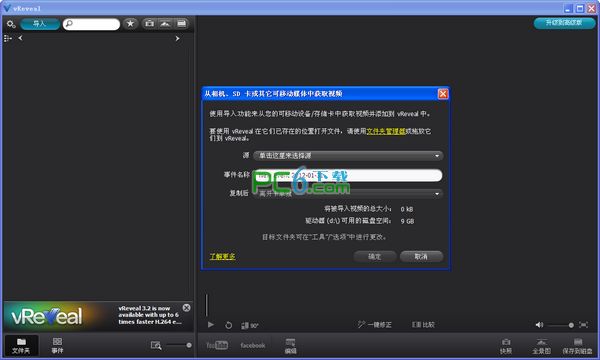Image resolution: width=600 pixels, height=360 pixels.
Task: Click the 取消 cancel button
Action: pos(421,256)
